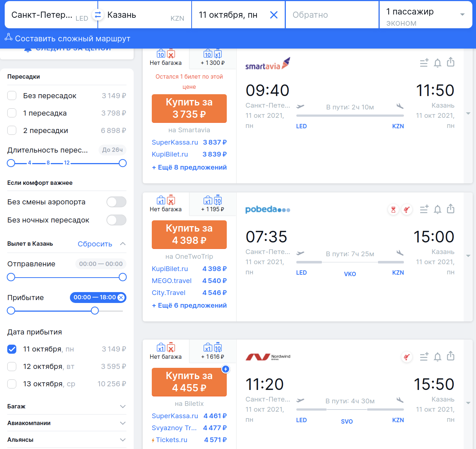This screenshot has width=476, height=449.
Task: Share the Nordwind flight ticket
Action: [x=450, y=356]
